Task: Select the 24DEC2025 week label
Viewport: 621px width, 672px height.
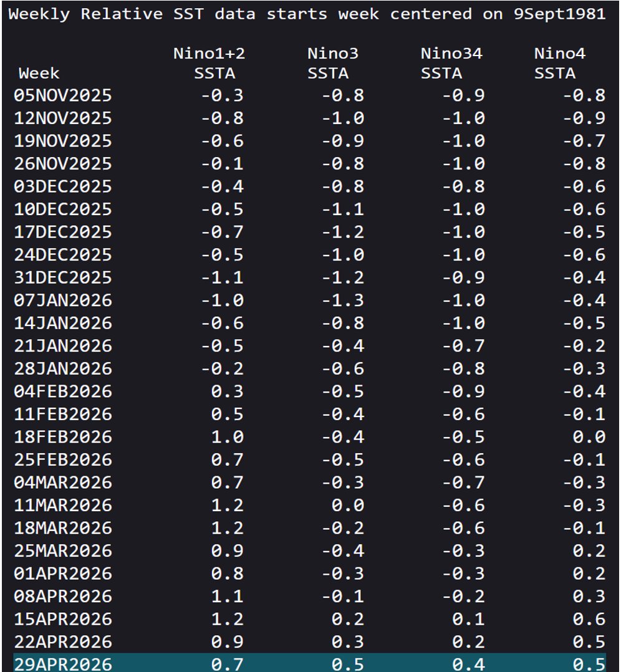Action: click(63, 254)
